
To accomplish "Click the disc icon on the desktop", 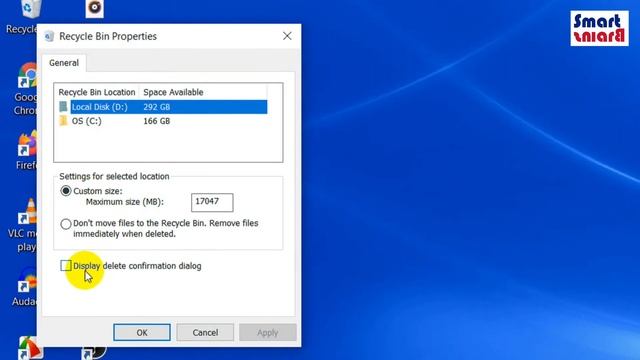I will [x=95, y=8].
